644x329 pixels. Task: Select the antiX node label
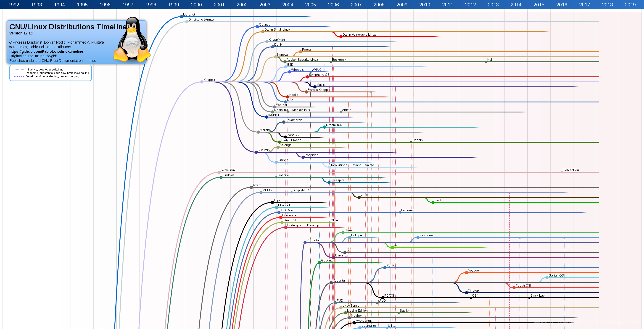(364, 195)
